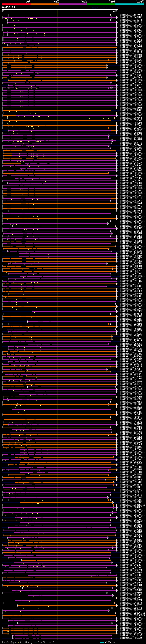Select the AV430109 query label
146x644 pixels.
(x=8, y=7)
